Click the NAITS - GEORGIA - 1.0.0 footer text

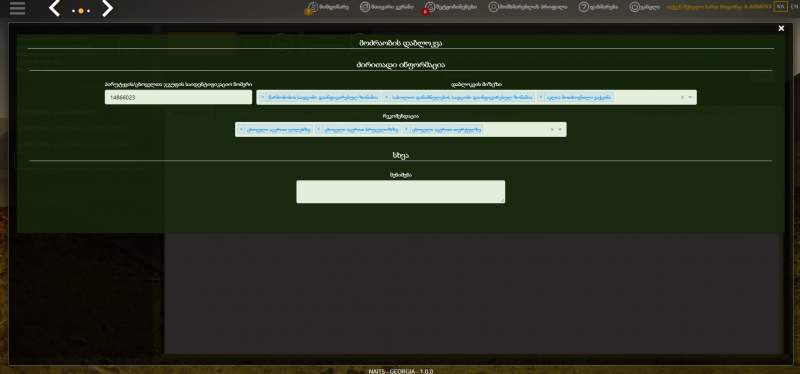tap(401, 371)
